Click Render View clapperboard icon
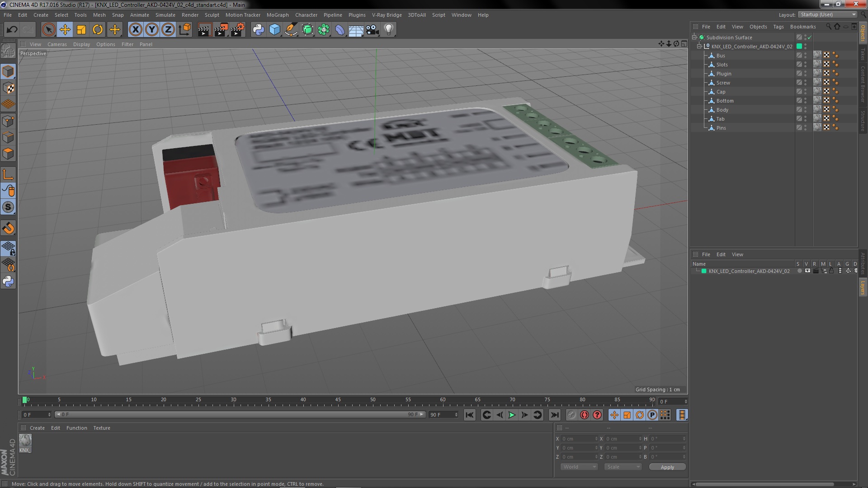This screenshot has width=868, height=488. pyautogui.click(x=204, y=30)
